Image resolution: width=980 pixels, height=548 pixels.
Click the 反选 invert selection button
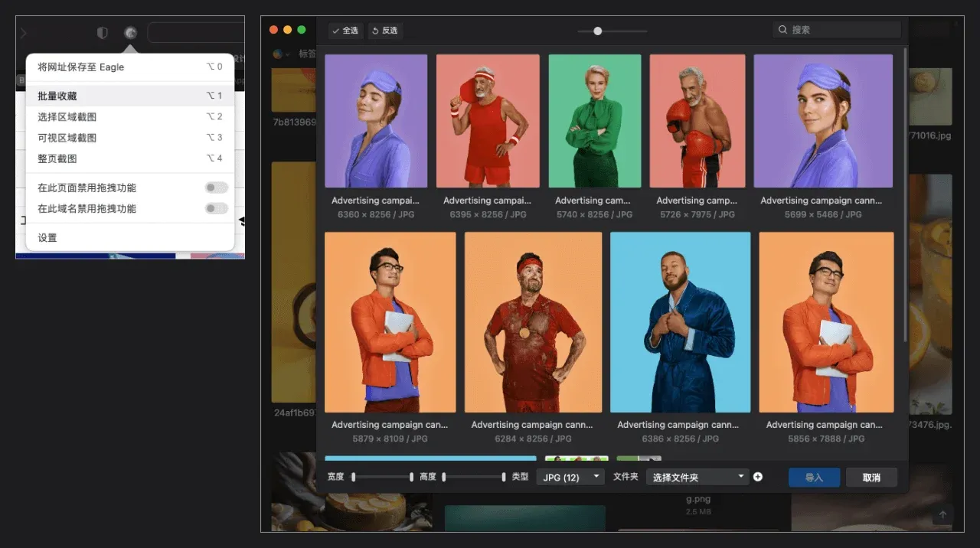pos(385,31)
